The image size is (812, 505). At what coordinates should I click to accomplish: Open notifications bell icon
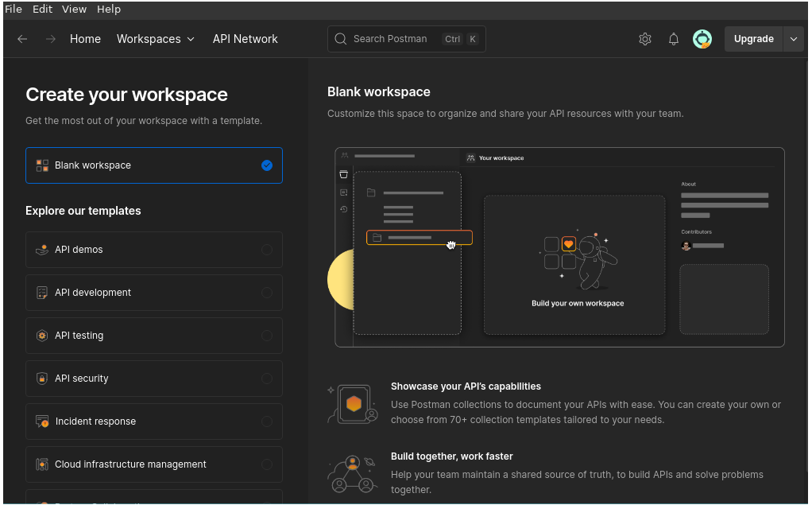pos(674,39)
